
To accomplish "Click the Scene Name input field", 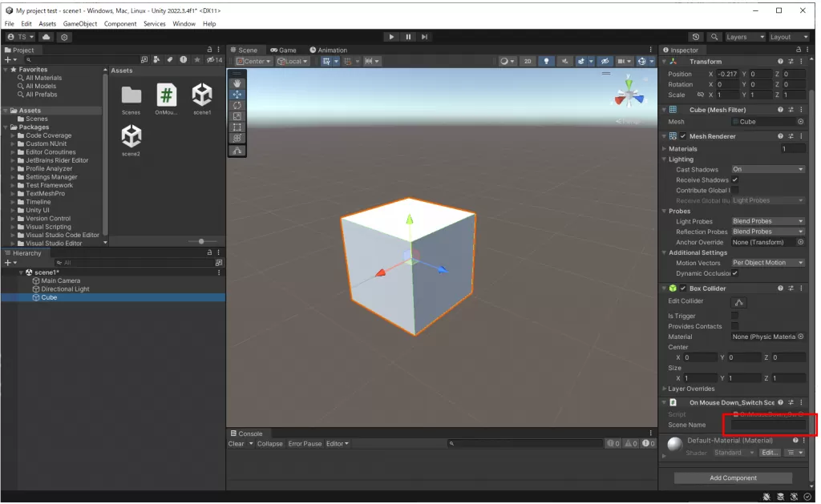I will pyautogui.click(x=768, y=425).
